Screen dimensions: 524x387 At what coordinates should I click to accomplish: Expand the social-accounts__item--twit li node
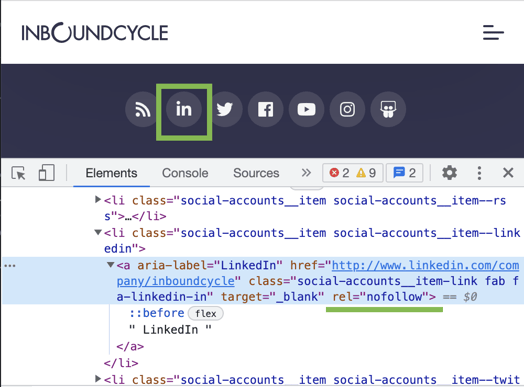98,379
